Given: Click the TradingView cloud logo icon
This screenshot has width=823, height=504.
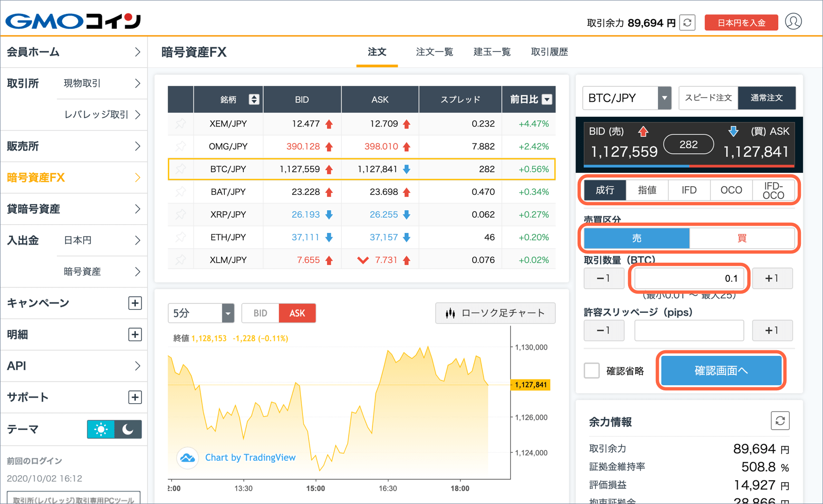Looking at the screenshot, I should pos(188,457).
